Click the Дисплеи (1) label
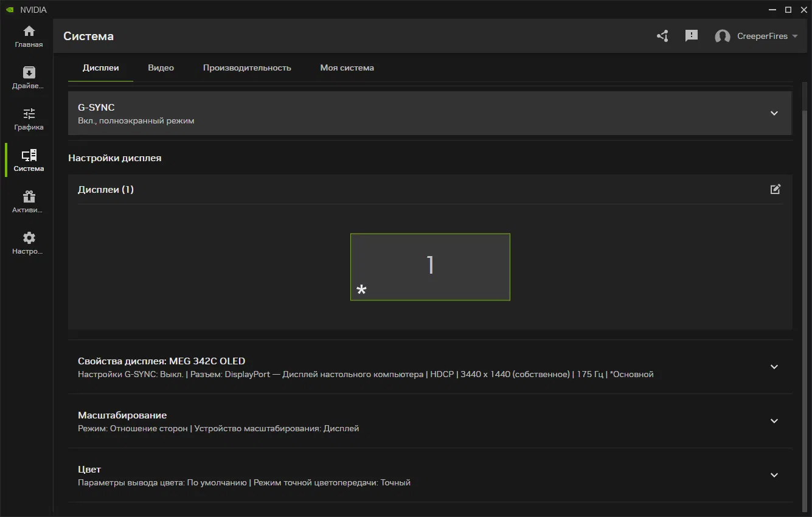The height and width of the screenshot is (517, 812). point(106,189)
